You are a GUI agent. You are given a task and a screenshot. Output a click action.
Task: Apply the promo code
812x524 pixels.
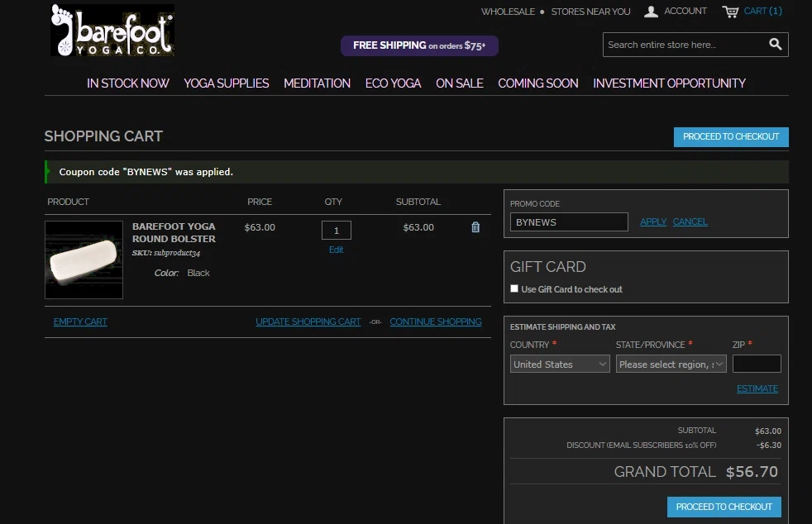[653, 222]
